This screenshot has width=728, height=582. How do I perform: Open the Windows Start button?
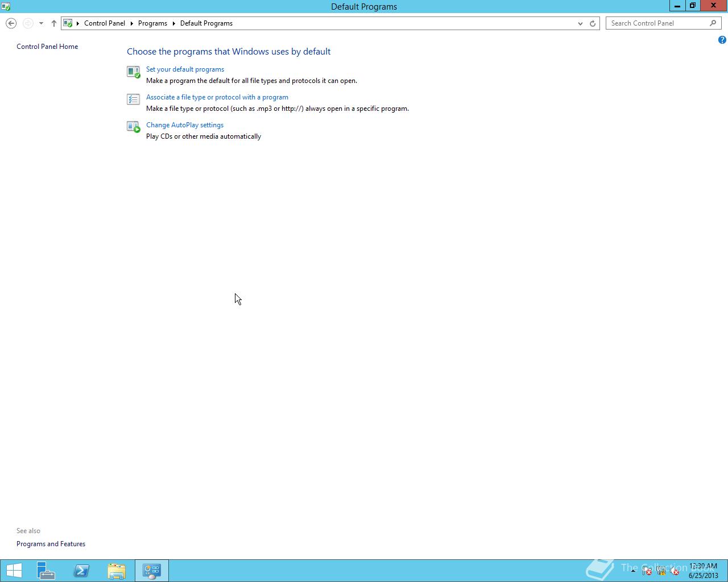point(14,571)
